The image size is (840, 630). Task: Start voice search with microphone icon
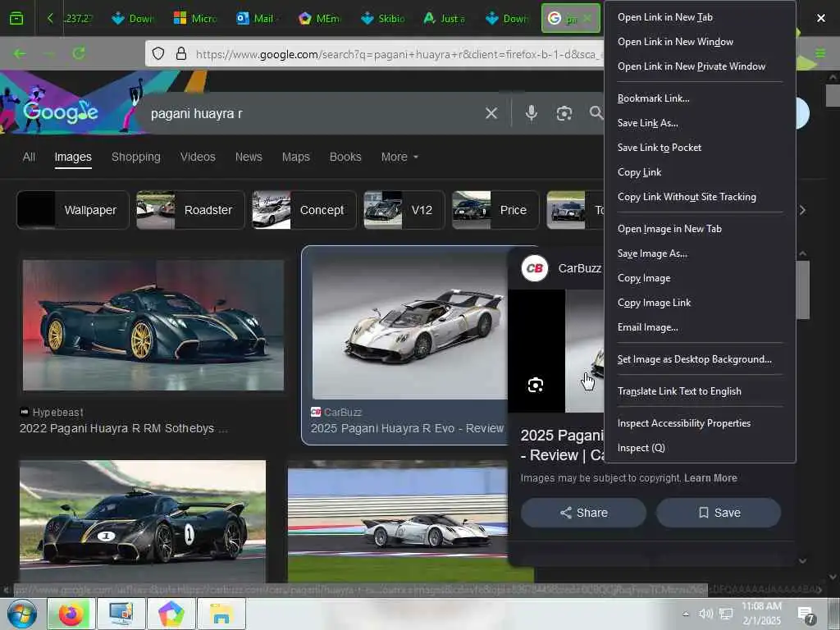[531, 113]
